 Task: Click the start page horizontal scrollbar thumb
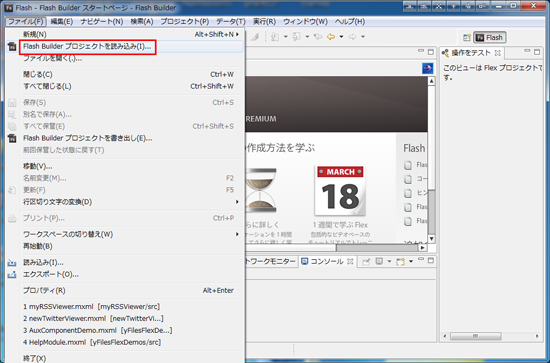point(377,248)
